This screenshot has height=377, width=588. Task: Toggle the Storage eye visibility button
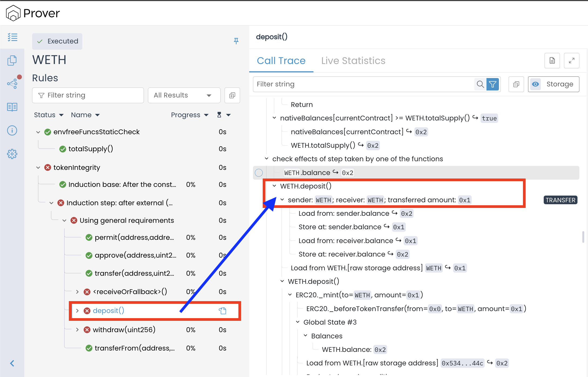pyautogui.click(x=535, y=84)
